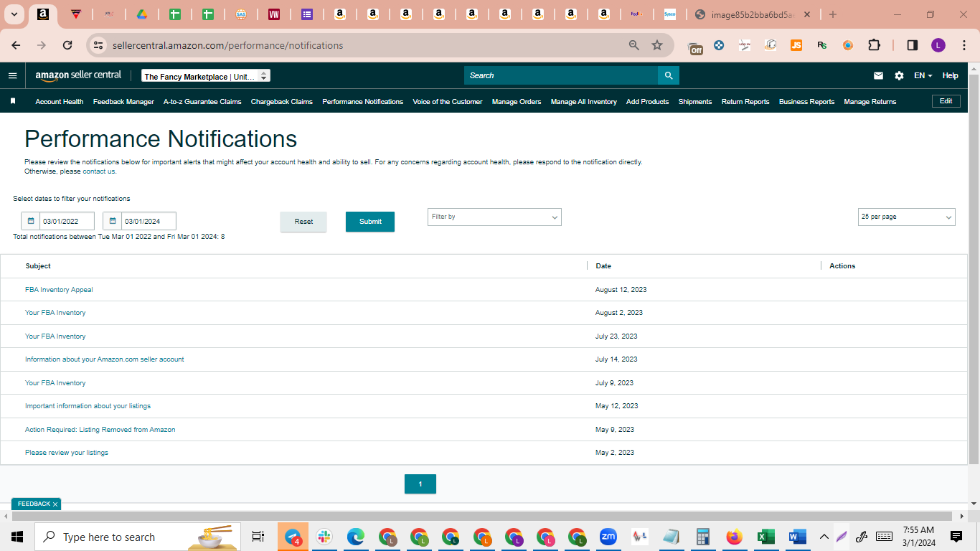Open Important information about your listings
Viewport: 980px width, 551px height.
tap(88, 406)
